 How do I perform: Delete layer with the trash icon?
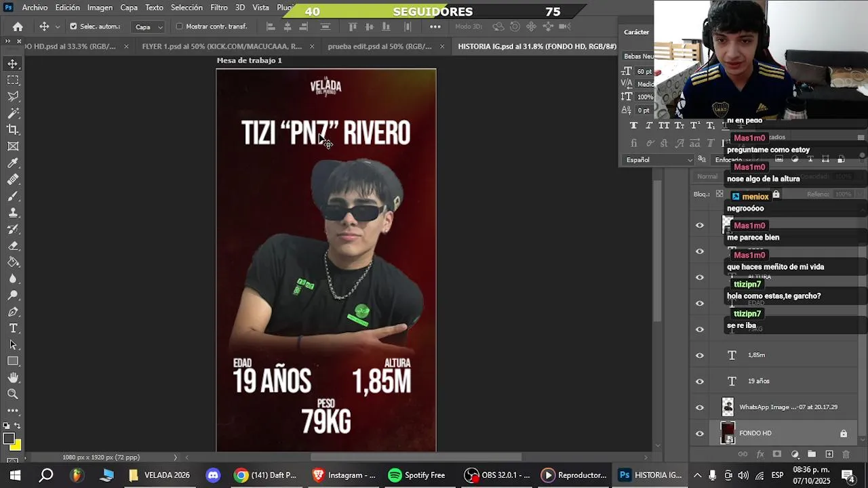click(x=846, y=454)
